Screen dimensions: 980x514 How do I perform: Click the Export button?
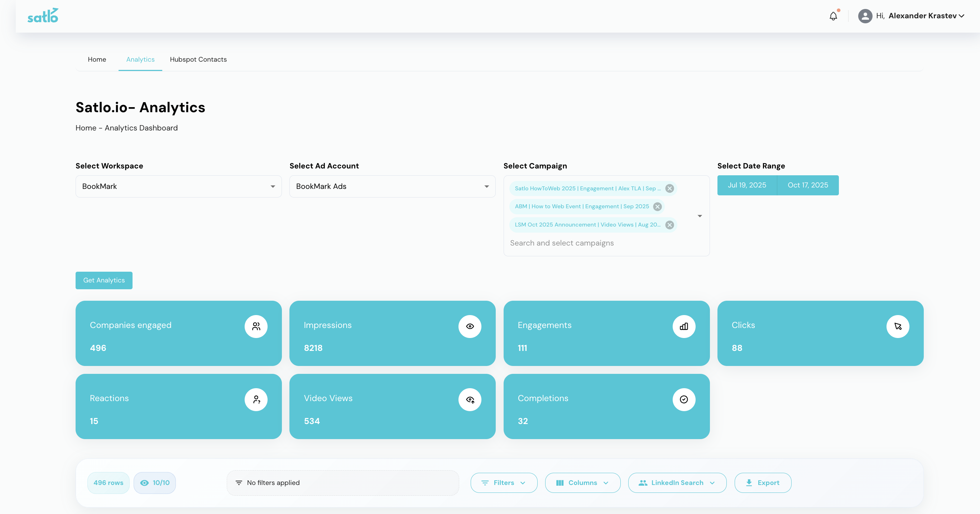tap(763, 483)
